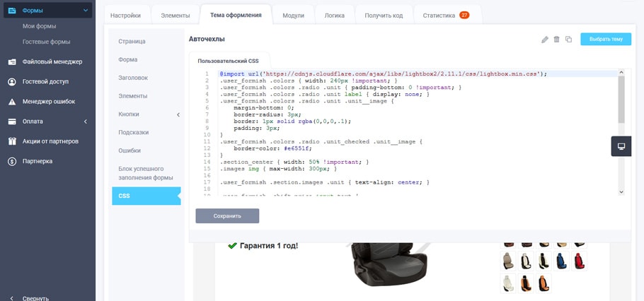Click the Формы sidebar icon

pyautogui.click(x=12, y=11)
